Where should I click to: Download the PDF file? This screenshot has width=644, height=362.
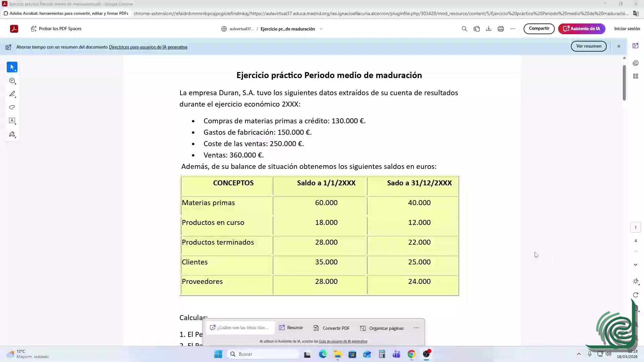(488, 29)
